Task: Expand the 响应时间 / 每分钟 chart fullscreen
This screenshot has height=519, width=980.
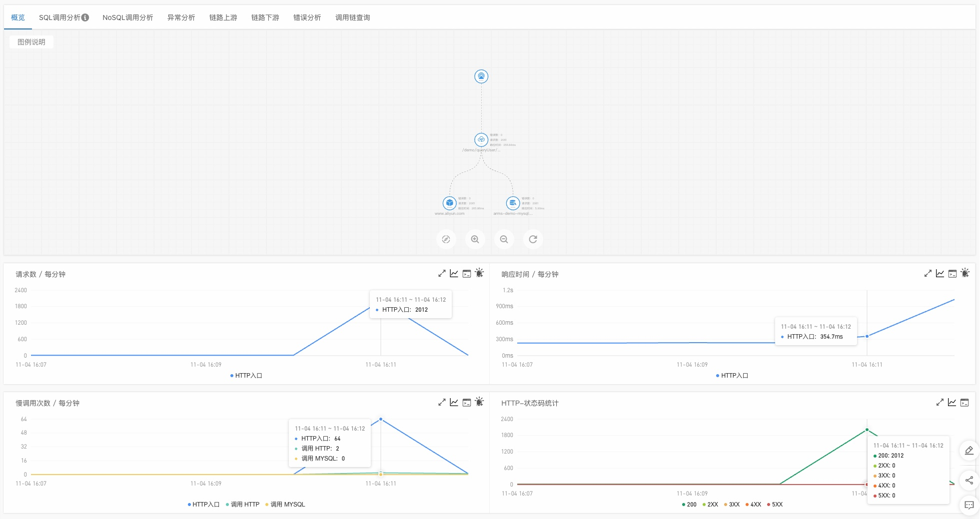Action: pos(928,274)
